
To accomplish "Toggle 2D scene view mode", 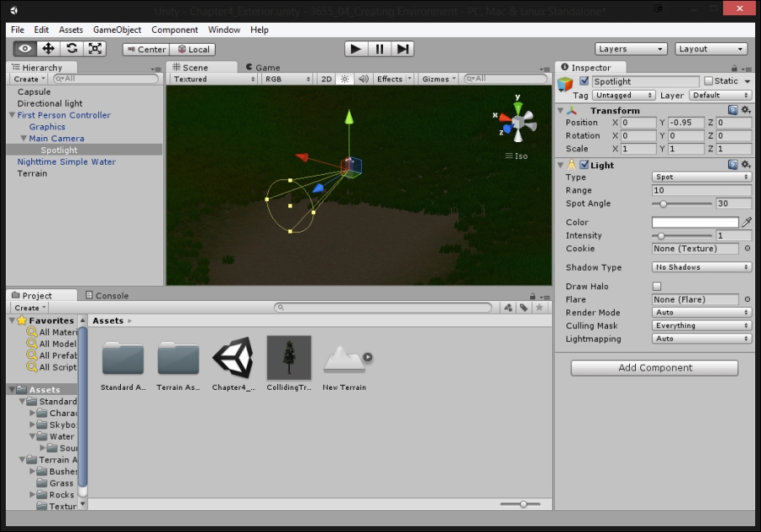I will pos(326,80).
